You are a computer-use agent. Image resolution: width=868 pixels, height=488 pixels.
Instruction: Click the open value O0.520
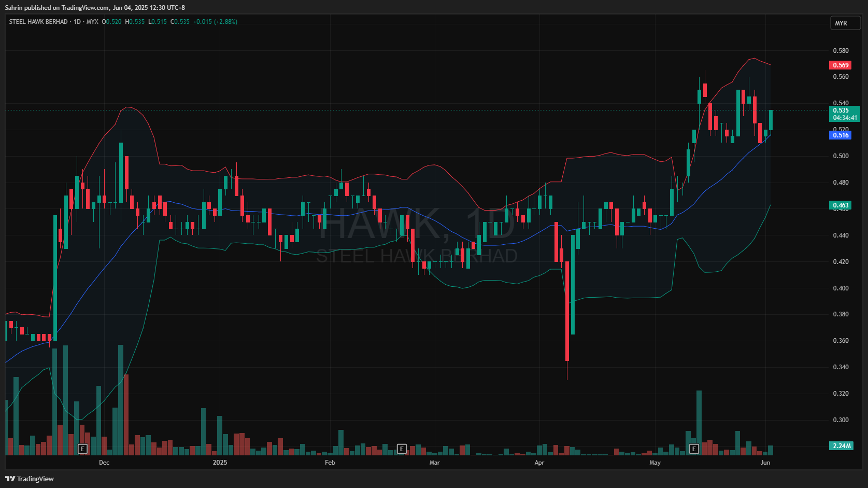tap(111, 22)
